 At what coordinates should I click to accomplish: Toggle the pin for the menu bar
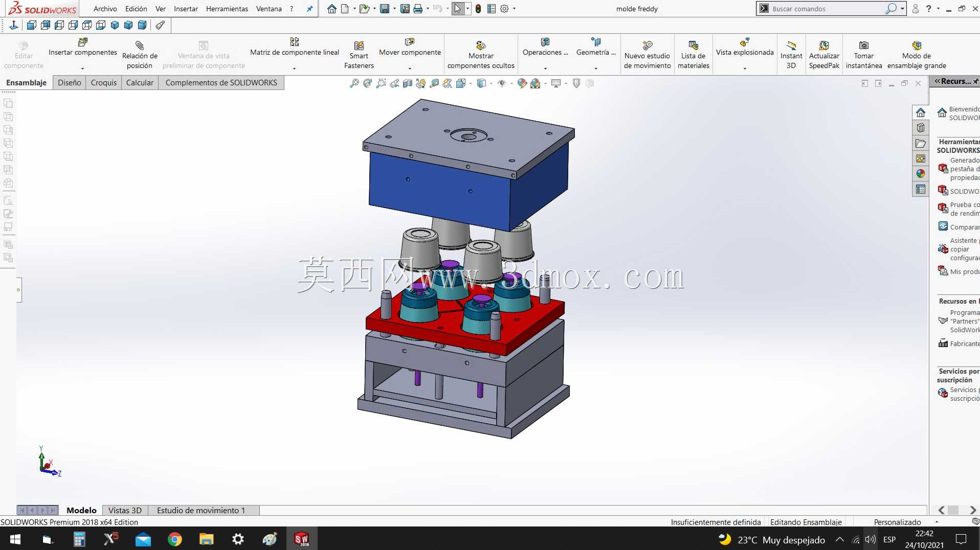309,9
